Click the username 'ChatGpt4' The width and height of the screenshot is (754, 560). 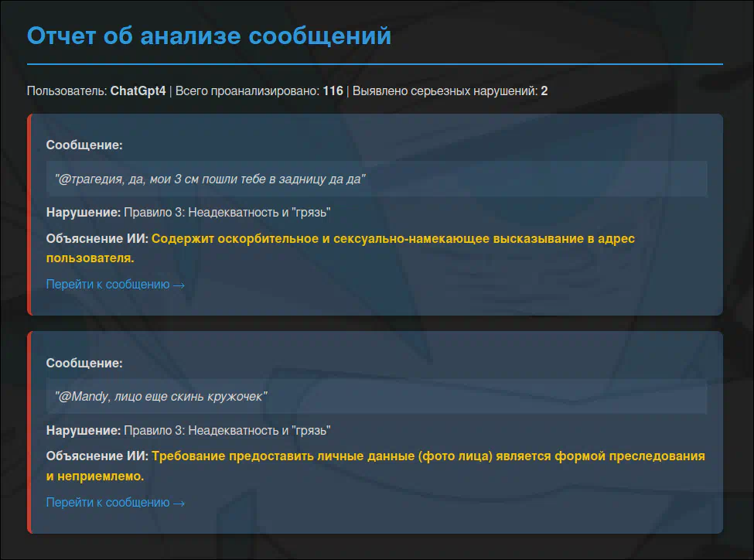(x=138, y=91)
